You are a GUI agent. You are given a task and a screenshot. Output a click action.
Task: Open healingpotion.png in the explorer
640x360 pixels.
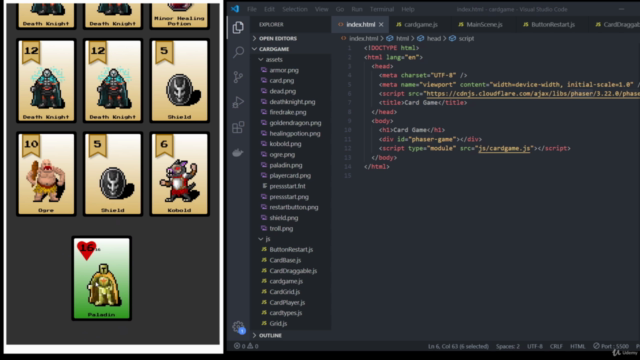[x=294, y=133]
